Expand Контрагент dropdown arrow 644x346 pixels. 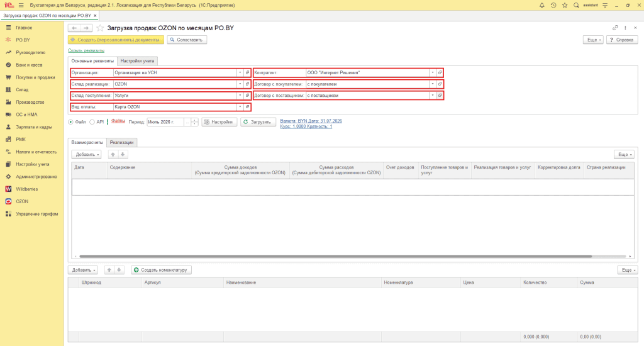(433, 73)
